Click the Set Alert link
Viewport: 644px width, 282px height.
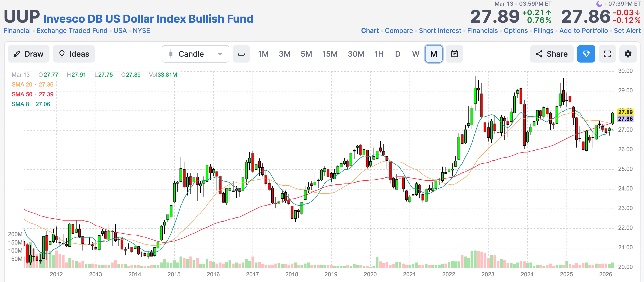[627, 31]
